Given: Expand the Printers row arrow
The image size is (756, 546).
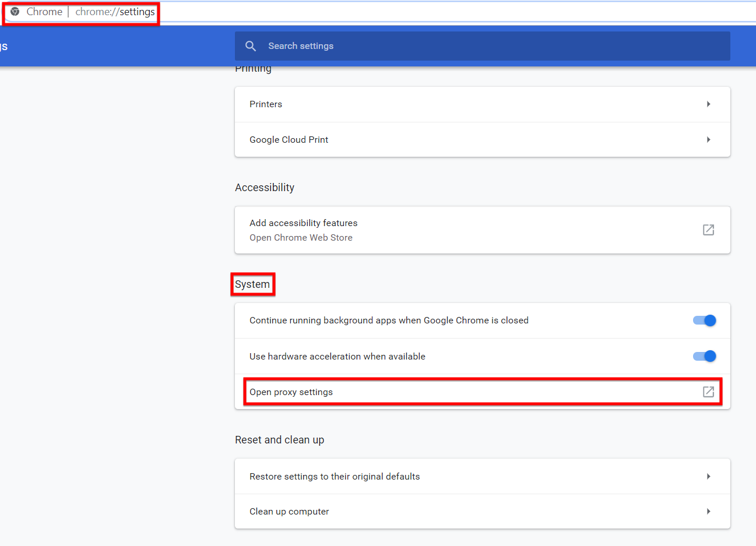Looking at the screenshot, I should 708,104.
